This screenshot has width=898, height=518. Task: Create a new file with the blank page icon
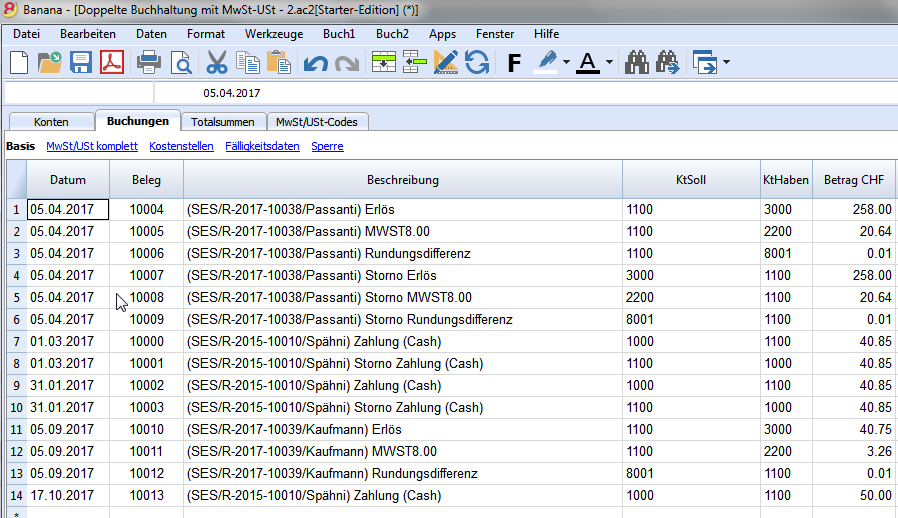(x=19, y=62)
